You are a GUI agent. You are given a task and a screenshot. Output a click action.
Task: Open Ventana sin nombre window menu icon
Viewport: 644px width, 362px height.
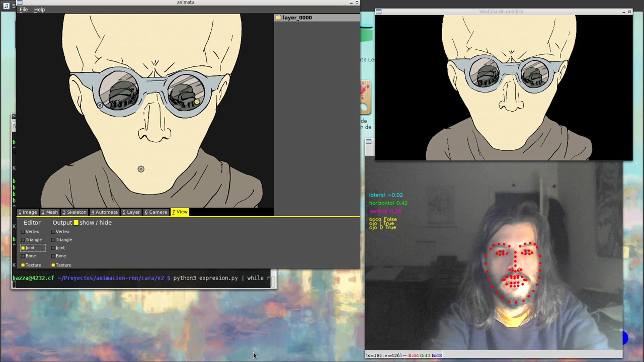(379, 12)
